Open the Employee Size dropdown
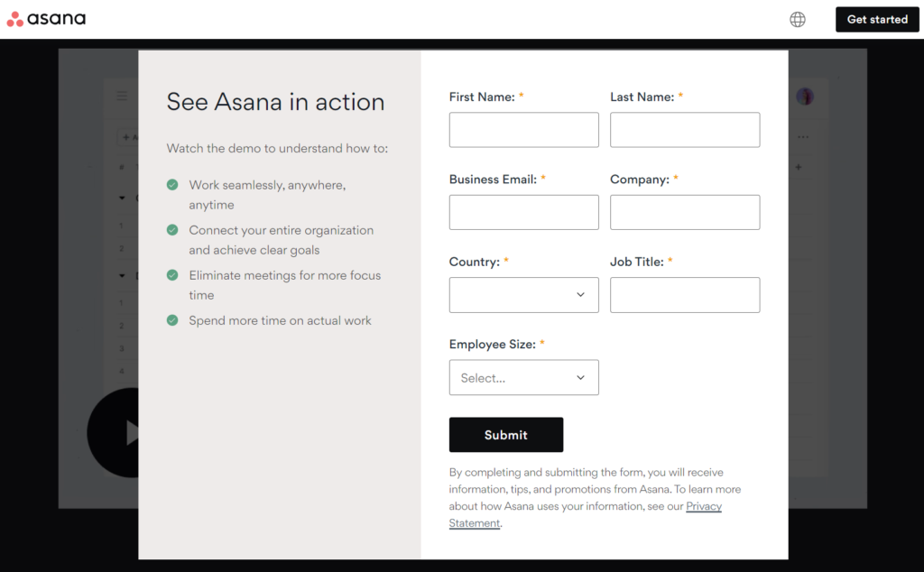Image resolution: width=924 pixels, height=572 pixels. tap(524, 377)
